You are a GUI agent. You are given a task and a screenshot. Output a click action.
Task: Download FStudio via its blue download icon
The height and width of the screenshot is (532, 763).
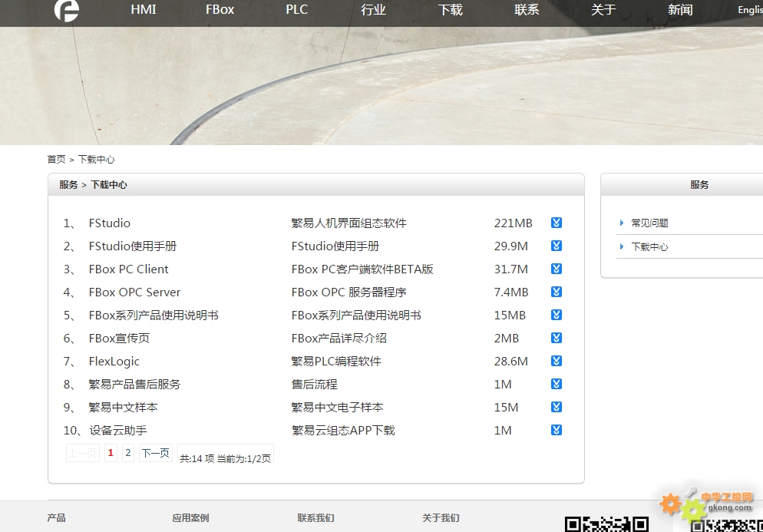point(557,223)
